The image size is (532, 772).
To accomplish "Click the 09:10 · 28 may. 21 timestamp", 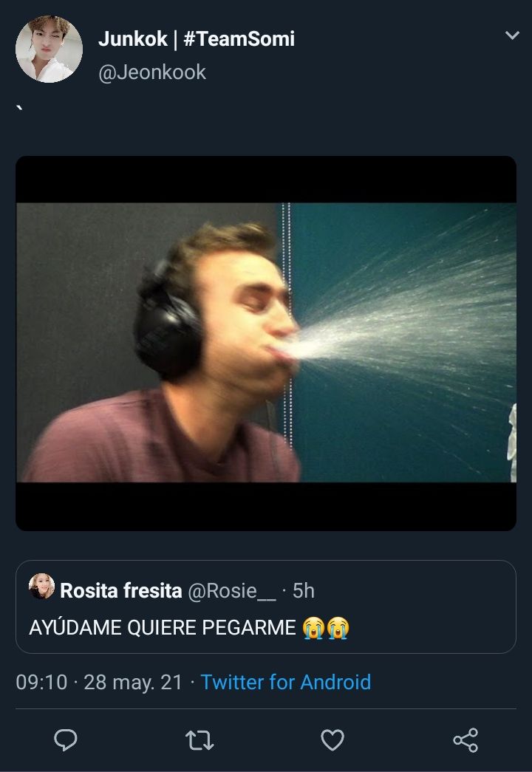I will pos(99,683).
